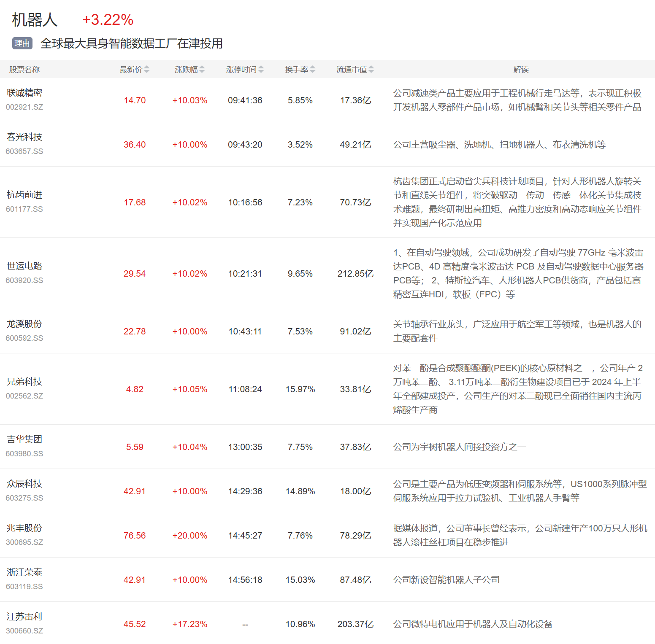
Task: Open the 春光科技 stock link
Action: (24, 137)
